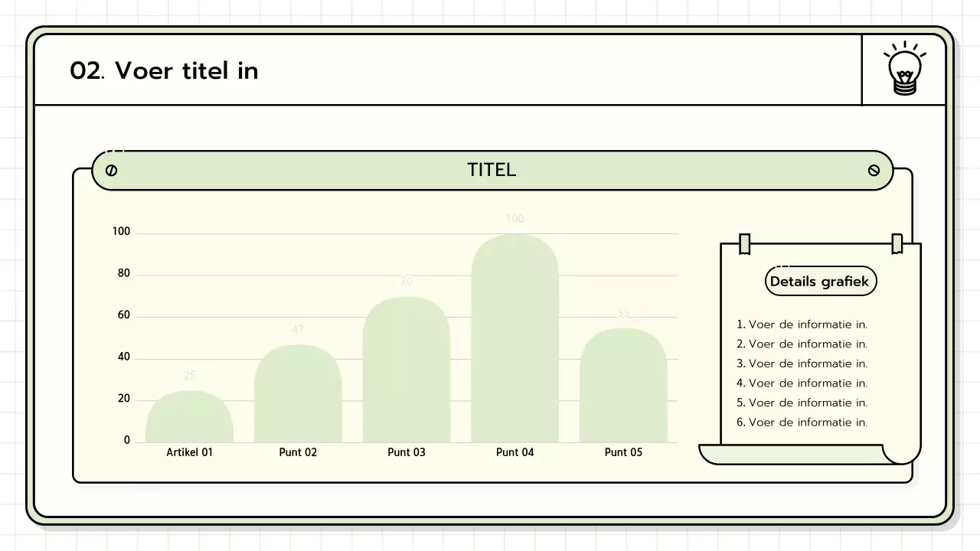The width and height of the screenshot is (980, 551).
Task: Click the data label 100 above the bar
Action: pyautogui.click(x=514, y=219)
